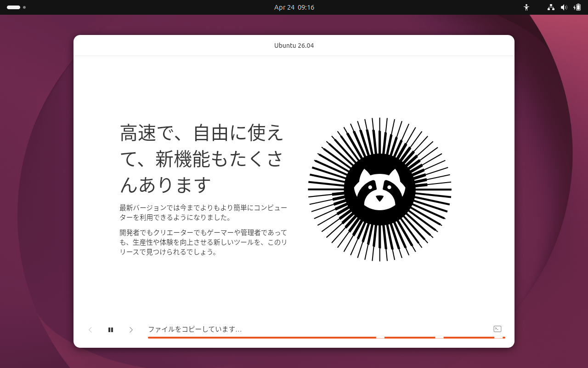Viewport: 588px width, 368px height.
Task: Open the Activities overview pill
Action: click(x=12, y=7)
